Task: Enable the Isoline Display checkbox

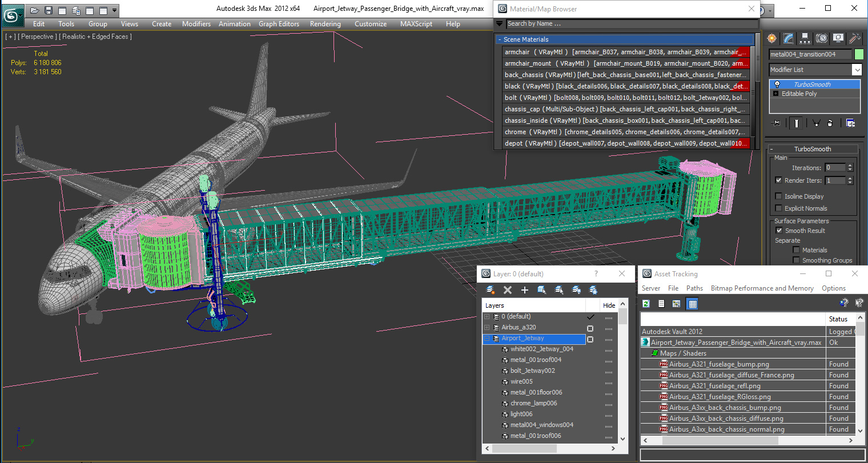Action: [778, 196]
